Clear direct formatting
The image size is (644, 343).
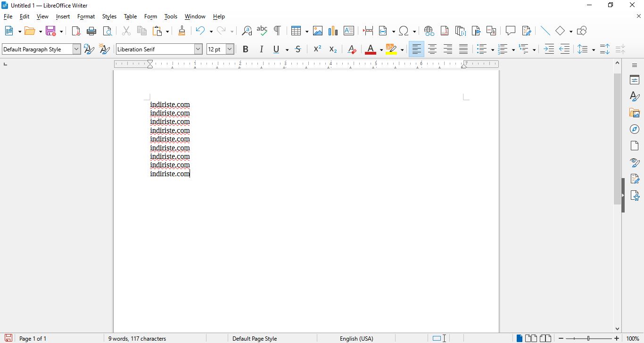tap(352, 49)
